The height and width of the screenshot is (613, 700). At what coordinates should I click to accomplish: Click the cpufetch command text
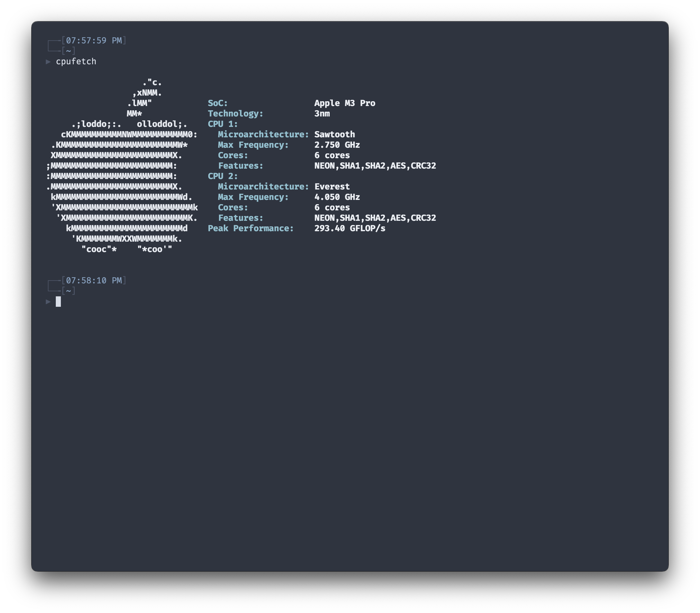click(76, 61)
